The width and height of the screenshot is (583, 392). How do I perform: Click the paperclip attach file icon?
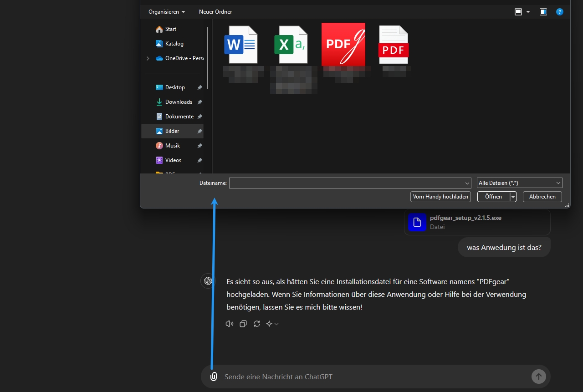[x=213, y=377]
